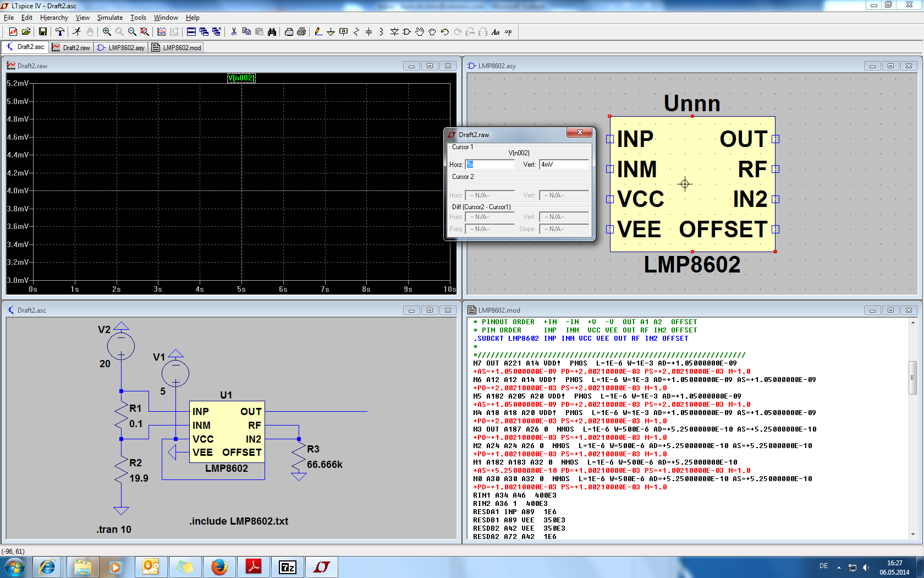Image resolution: width=924 pixels, height=578 pixels.
Task: Tile windows with the Tile icon
Action: point(191,32)
